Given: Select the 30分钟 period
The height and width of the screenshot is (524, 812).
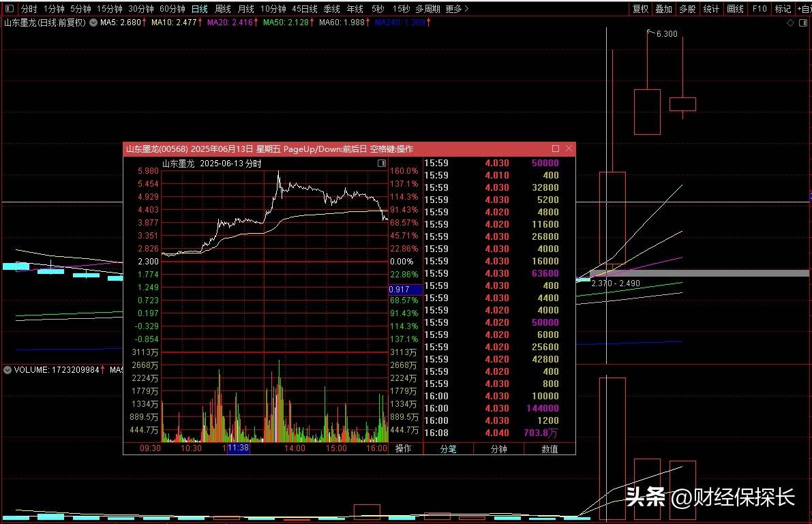Looking at the screenshot, I should click(x=141, y=9).
